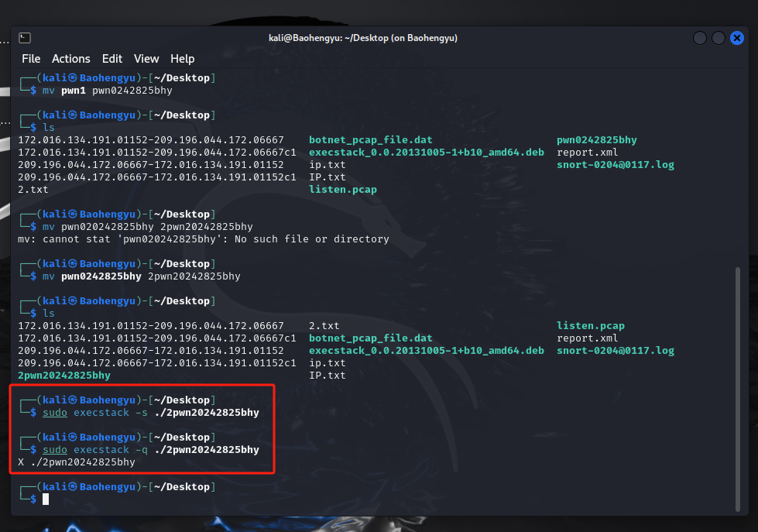Click report.xml in the second ls listing
The image size is (758, 532).
point(588,338)
